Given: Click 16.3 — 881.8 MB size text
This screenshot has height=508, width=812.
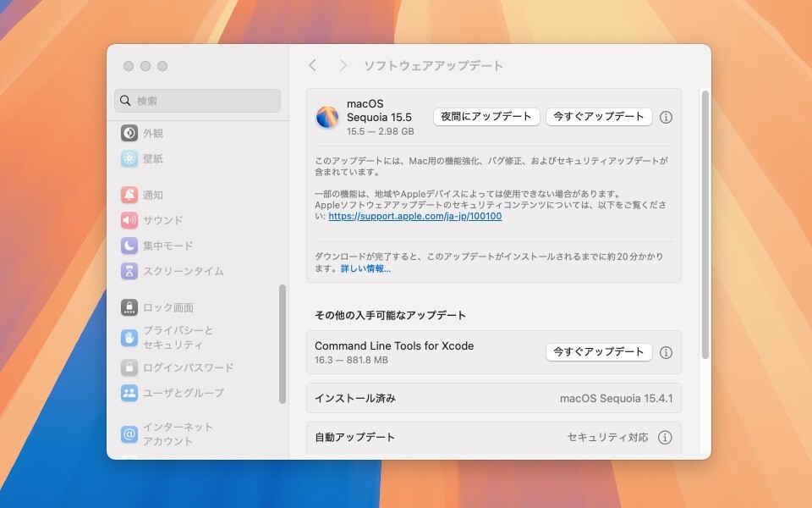Looking at the screenshot, I should click(x=351, y=360).
